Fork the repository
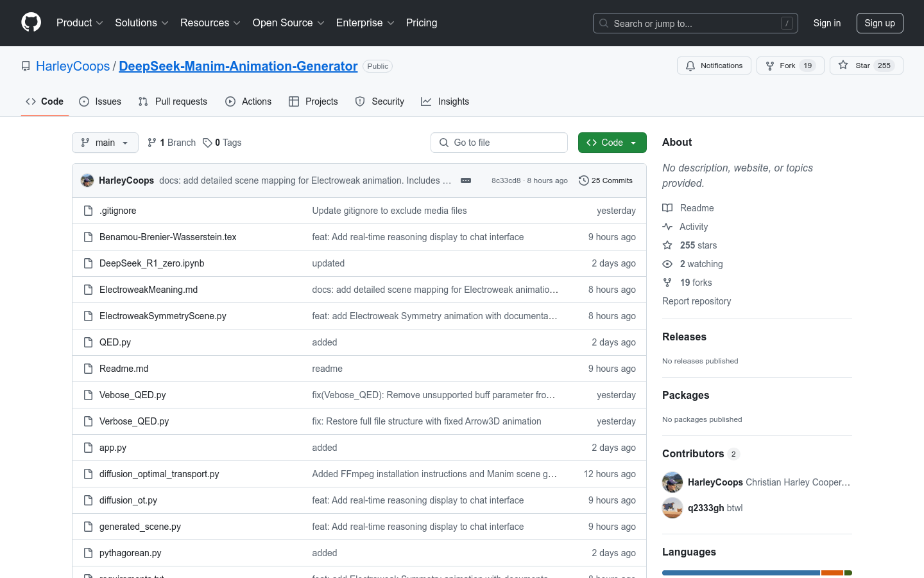 (781, 66)
